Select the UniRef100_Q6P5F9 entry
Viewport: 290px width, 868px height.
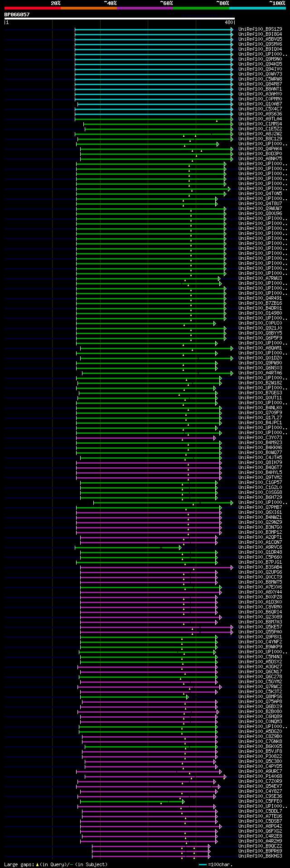260,338
